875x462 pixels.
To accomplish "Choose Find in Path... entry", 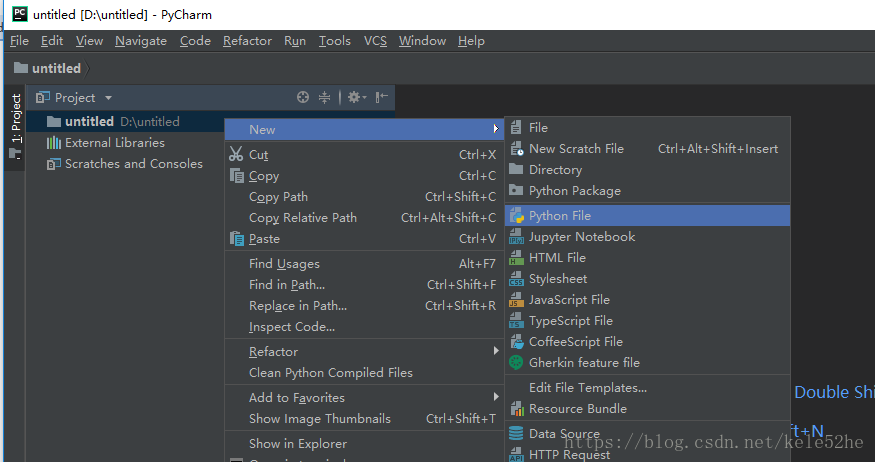I will 364,285.
